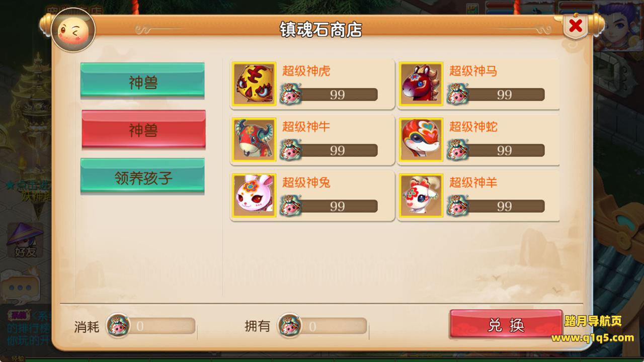Tap the soul stone icon beside 拥有
The height and width of the screenshot is (362, 644).
290,325
